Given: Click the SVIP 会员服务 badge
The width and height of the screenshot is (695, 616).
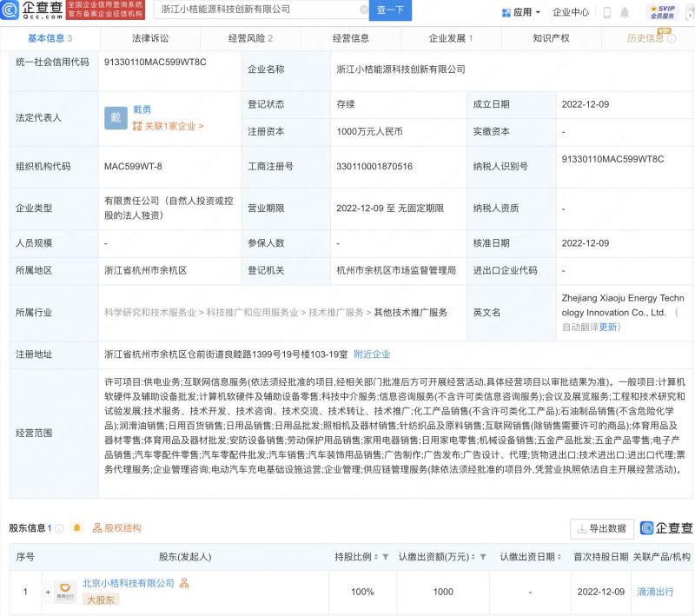Looking at the screenshot, I should [662, 12].
